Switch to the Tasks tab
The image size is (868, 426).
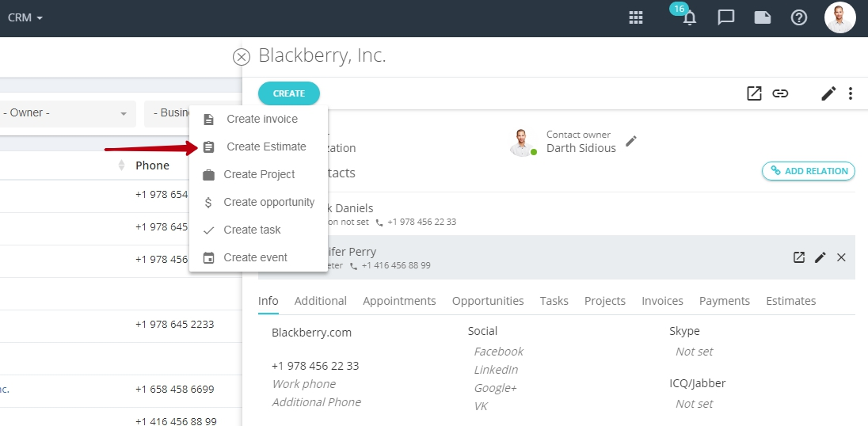click(554, 301)
